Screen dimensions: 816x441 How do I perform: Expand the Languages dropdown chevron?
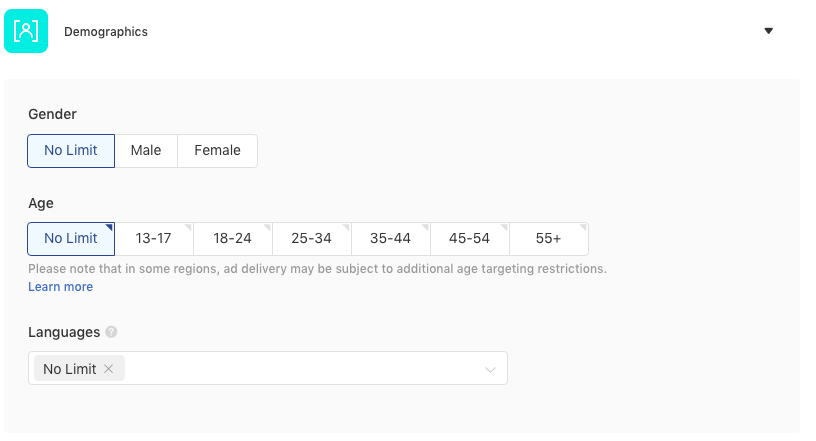pyautogui.click(x=490, y=370)
